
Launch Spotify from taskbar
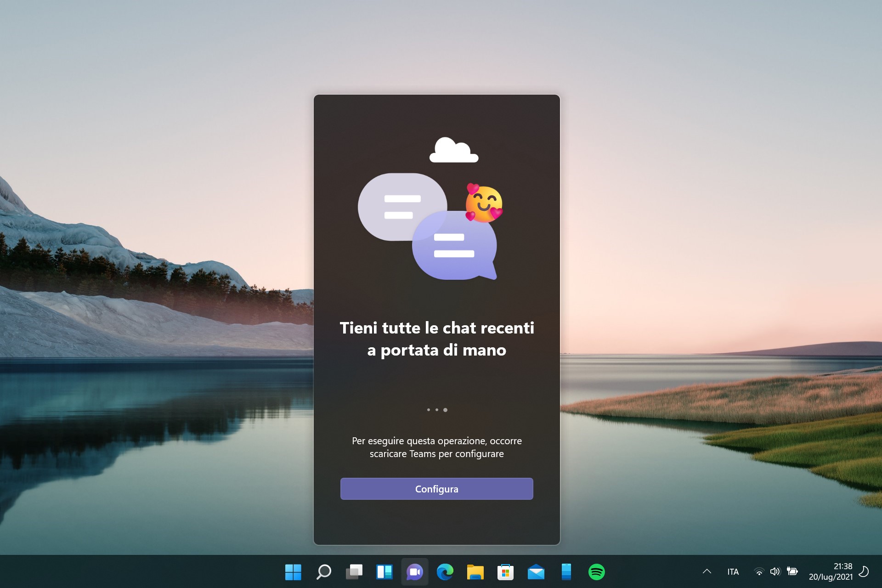click(596, 572)
